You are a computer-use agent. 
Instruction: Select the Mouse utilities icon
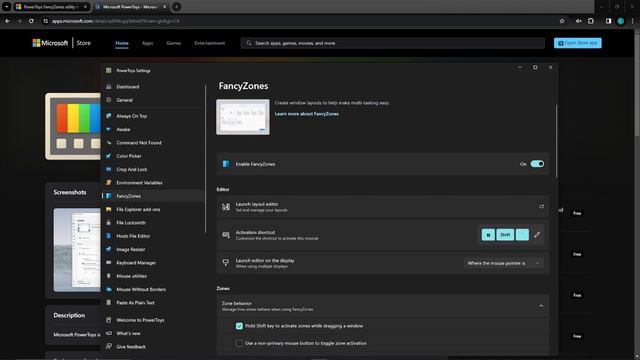tap(109, 276)
